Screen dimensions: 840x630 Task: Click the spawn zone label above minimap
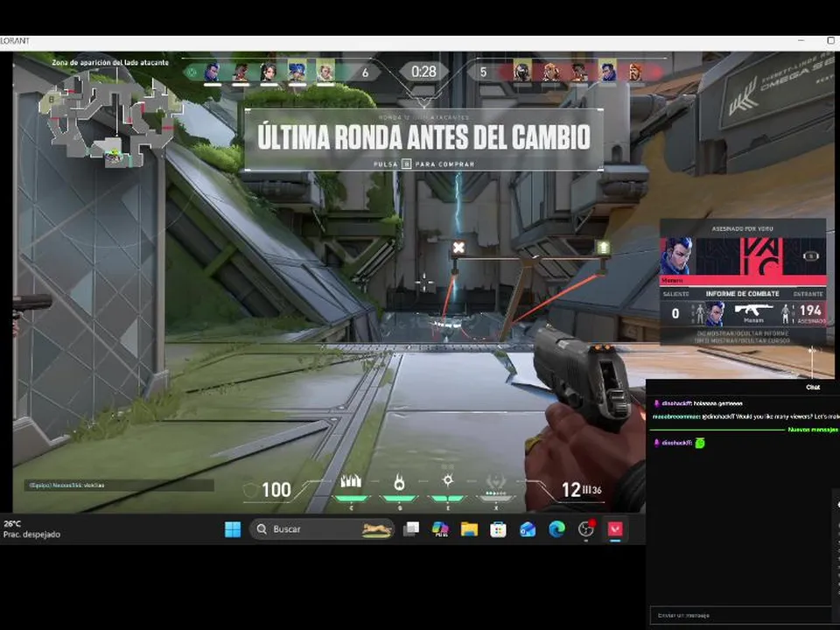pos(110,63)
